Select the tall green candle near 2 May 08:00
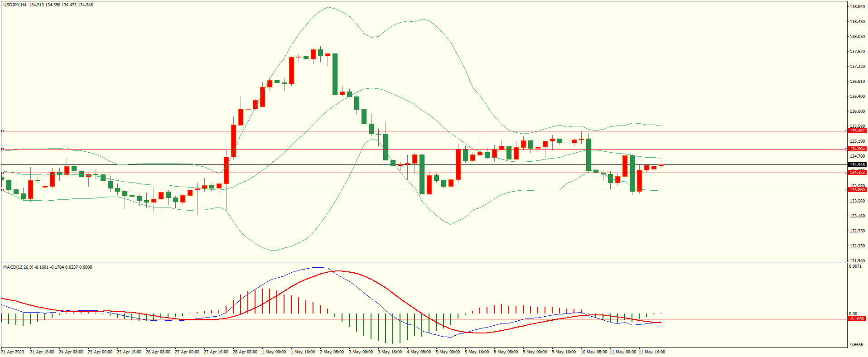868x357 pixels. (x=335, y=74)
